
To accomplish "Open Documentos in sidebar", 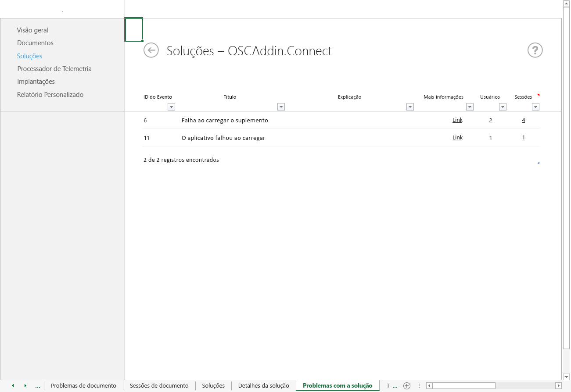I will coord(35,43).
